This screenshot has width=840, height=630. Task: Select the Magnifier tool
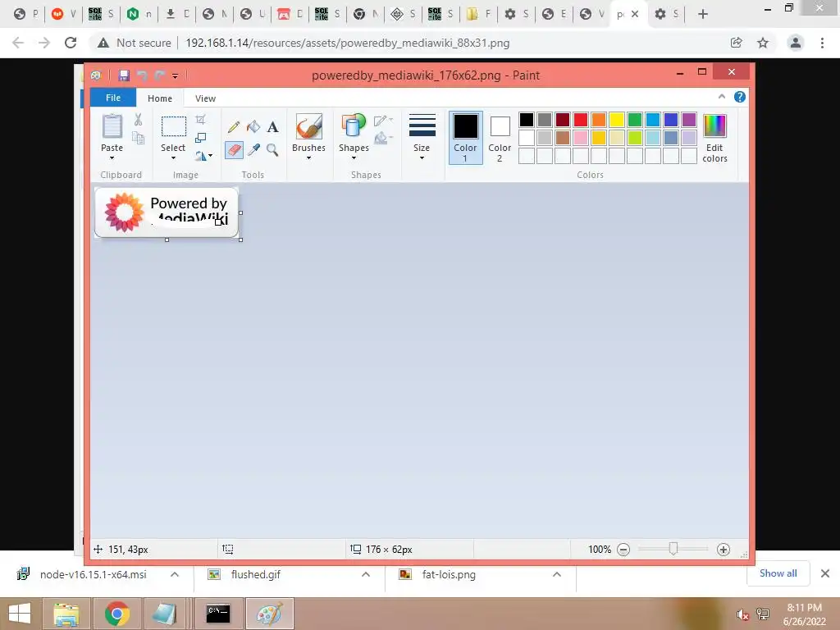click(272, 149)
